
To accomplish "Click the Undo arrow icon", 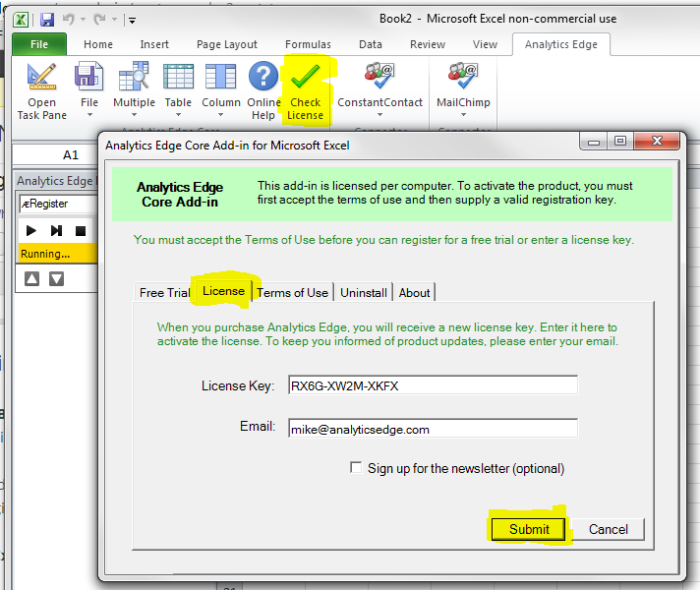I will click(68, 19).
